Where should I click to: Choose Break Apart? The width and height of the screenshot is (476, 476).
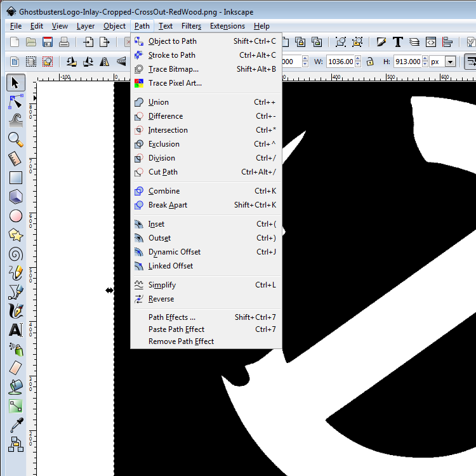206,205
